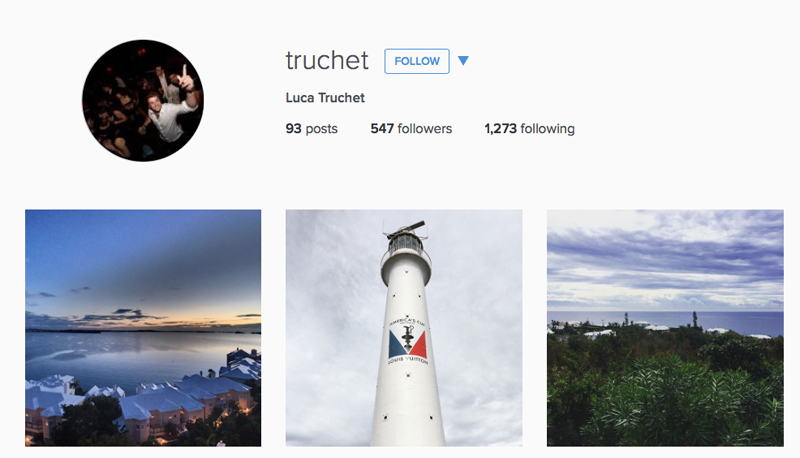Click the truchet username heading
Image resolution: width=800 pixels, height=458 pixels.
coord(327,61)
